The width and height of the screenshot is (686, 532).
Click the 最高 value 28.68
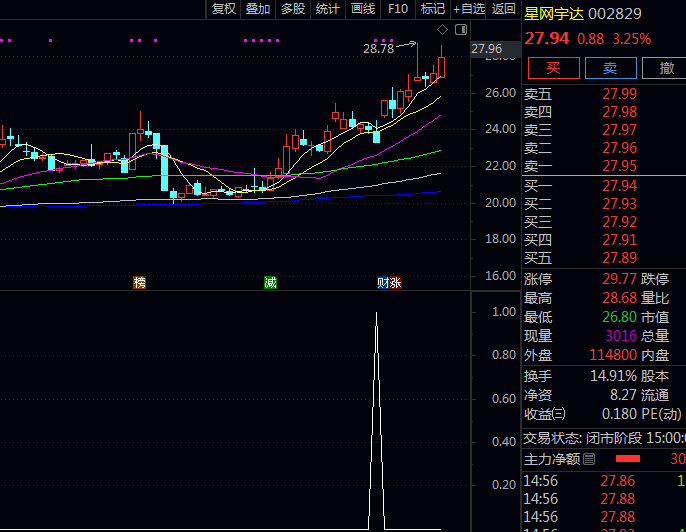[x=620, y=298]
